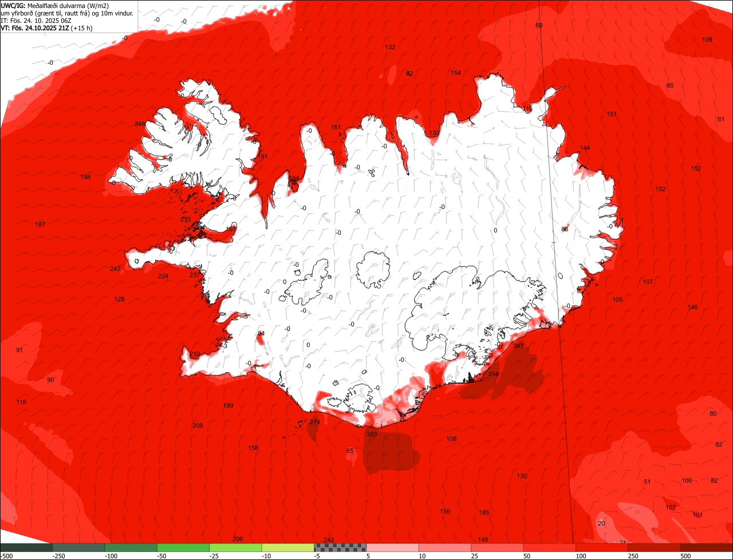Click the title line 'UWC/IG: Meðalflæði dulvarma (W/m2)'

coord(55,5)
